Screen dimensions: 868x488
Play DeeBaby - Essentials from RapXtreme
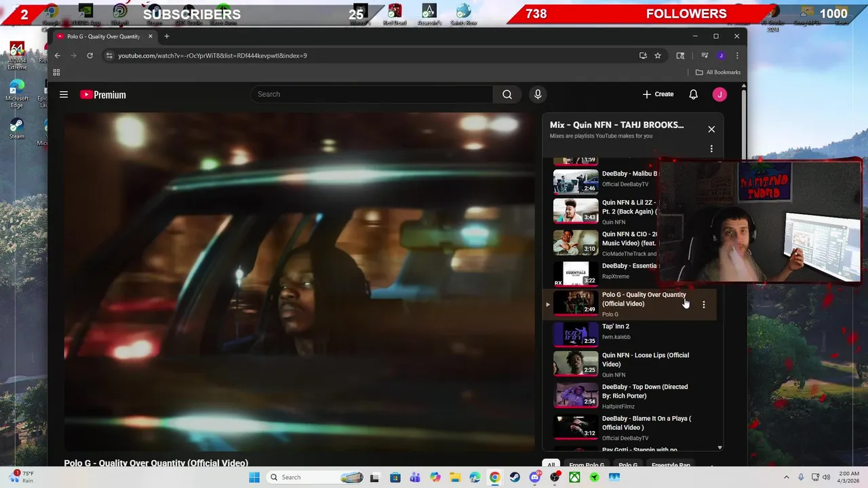tap(605, 272)
